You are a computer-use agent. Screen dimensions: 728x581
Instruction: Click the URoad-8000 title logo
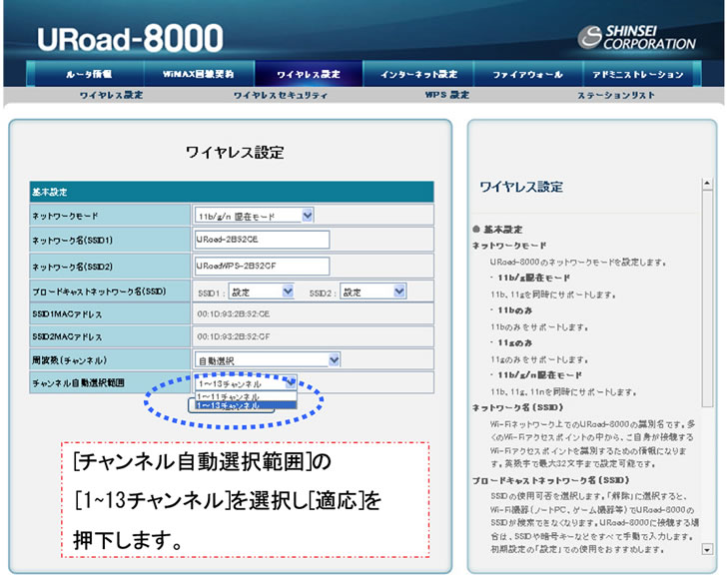coord(130,39)
